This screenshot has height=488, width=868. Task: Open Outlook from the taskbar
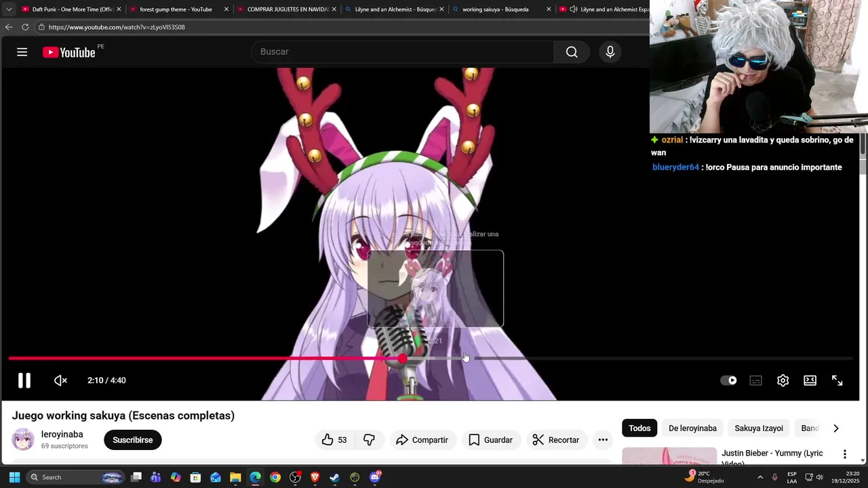click(216, 477)
